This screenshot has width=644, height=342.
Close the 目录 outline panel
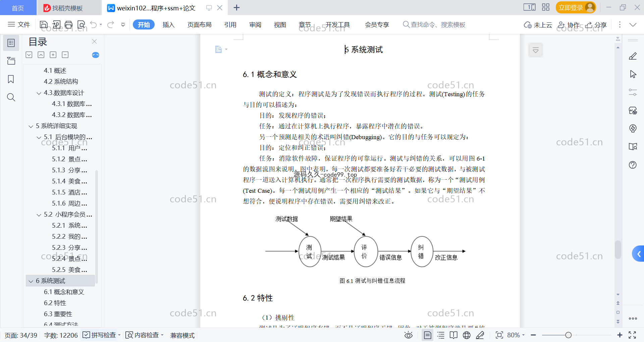coord(94,41)
